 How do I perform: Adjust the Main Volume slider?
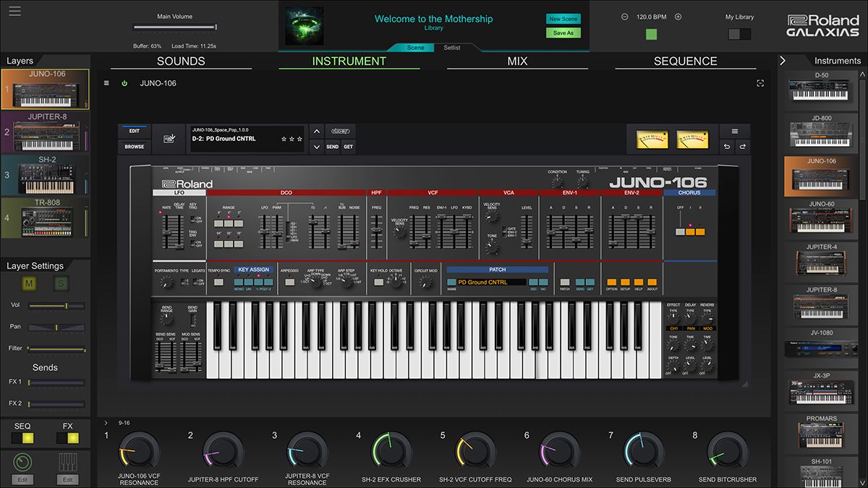tap(175, 27)
